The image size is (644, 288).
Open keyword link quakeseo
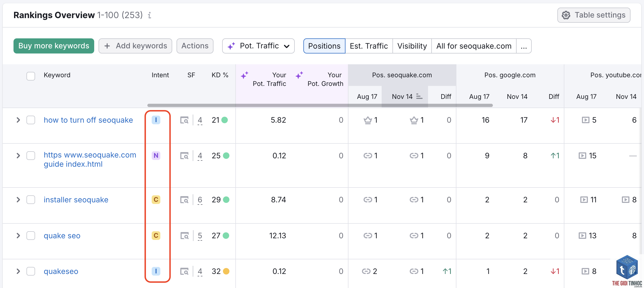pyautogui.click(x=61, y=271)
